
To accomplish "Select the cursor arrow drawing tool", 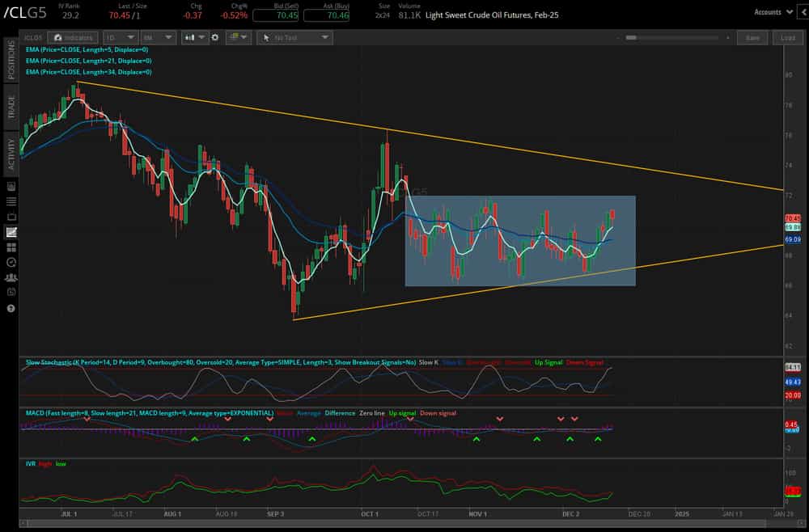I will [x=266, y=37].
